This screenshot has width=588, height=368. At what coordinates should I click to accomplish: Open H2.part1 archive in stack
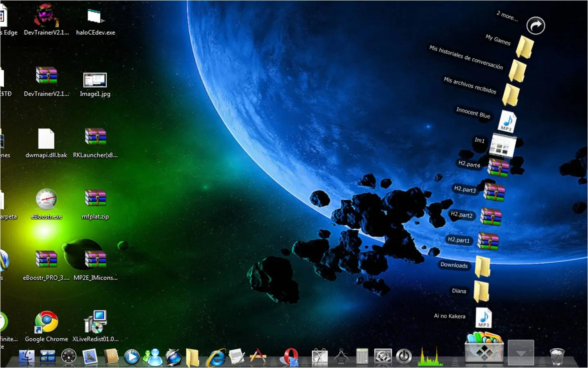pyautogui.click(x=488, y=242)
